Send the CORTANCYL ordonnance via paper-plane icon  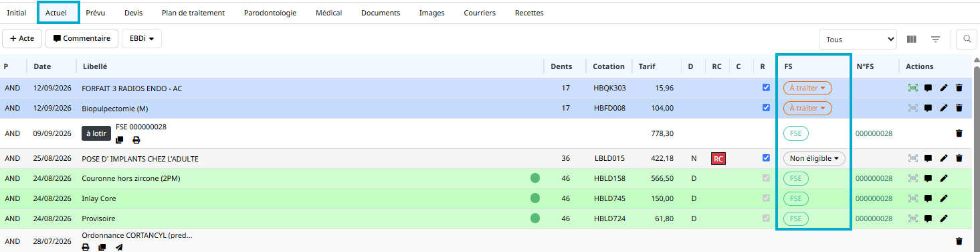[x=119, y=247]
